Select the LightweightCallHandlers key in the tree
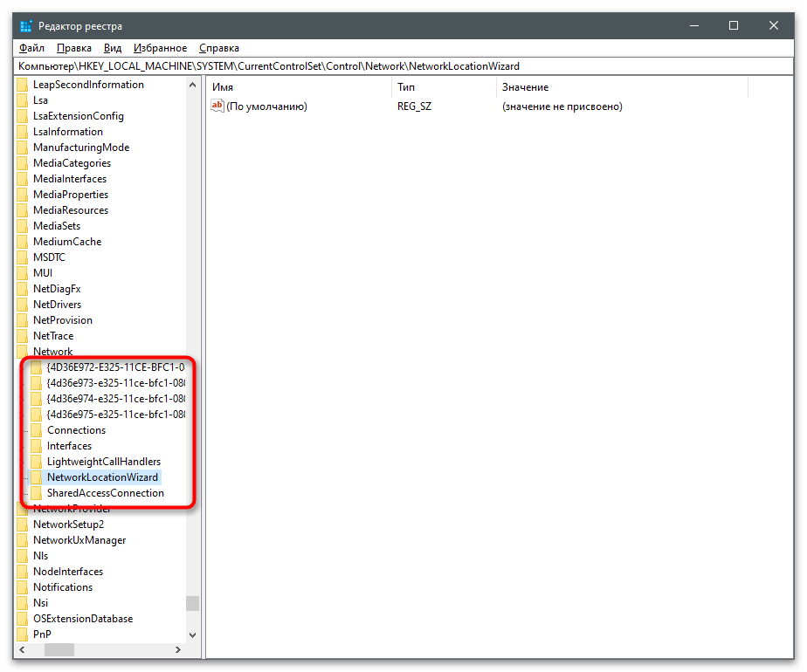Screen dimensions: 807x672 (x=103, y=462)
